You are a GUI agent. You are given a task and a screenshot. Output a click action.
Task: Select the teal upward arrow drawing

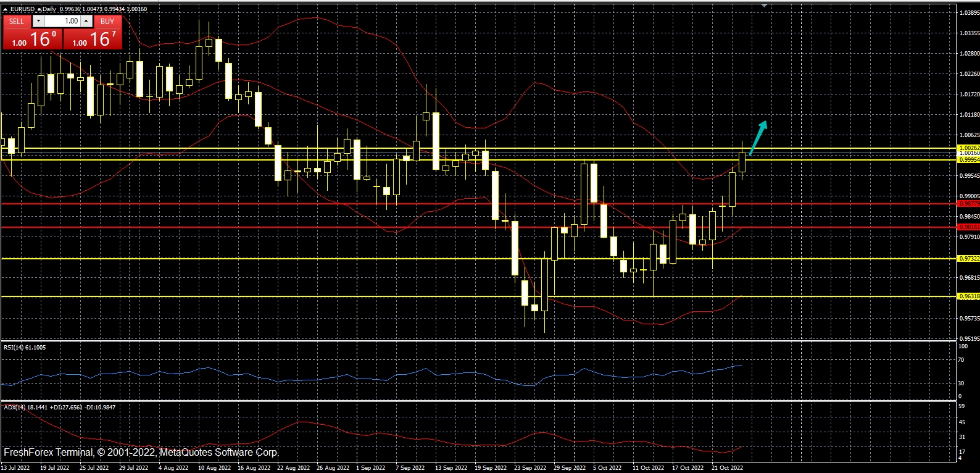coord(758,137)
